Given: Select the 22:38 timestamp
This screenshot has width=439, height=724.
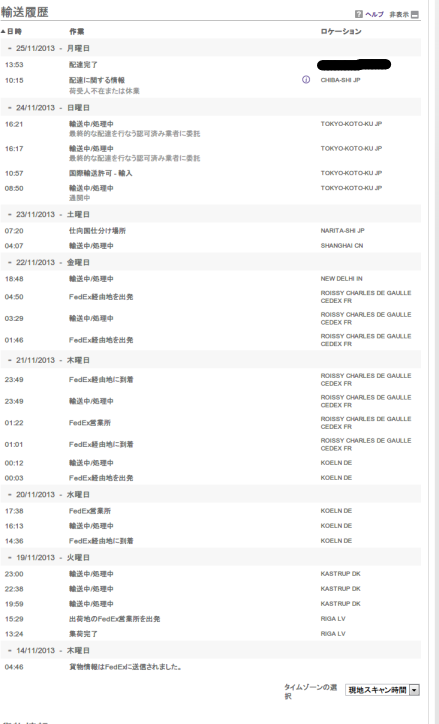Looking at the screenshot, I should 14,589.
